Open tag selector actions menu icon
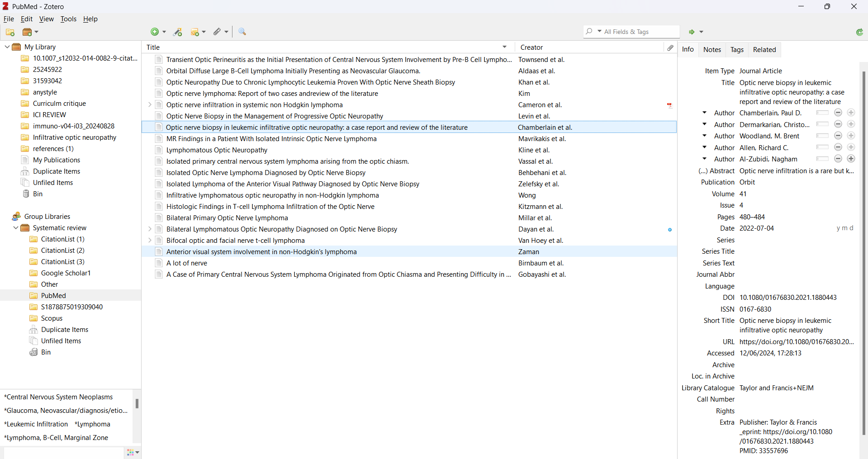 (133, 452)
